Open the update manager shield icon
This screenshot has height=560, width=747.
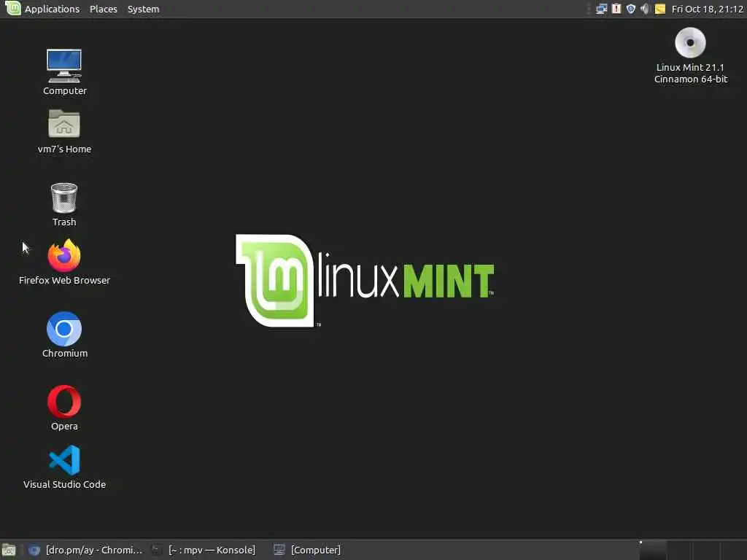pos(631,9)
